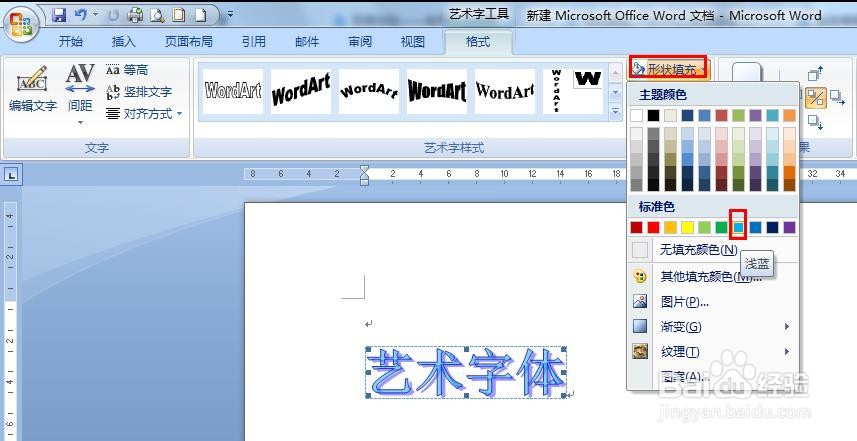
Task: Click the 形状填充 shape fill button
Action: 668,69
